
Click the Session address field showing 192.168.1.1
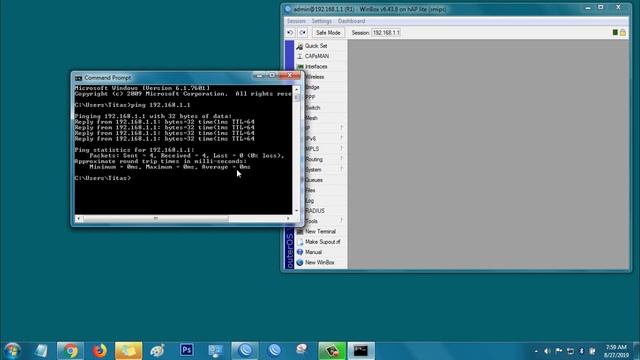point(386,33)
